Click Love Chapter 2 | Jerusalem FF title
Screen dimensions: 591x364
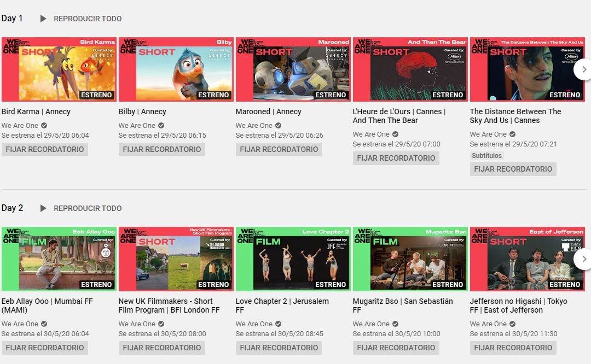click(282, 306)
